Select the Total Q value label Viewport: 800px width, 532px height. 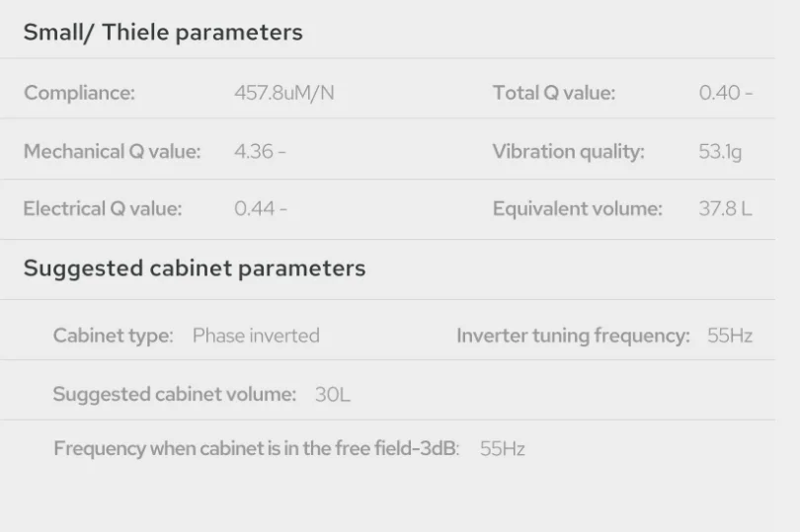coord(553,93)
